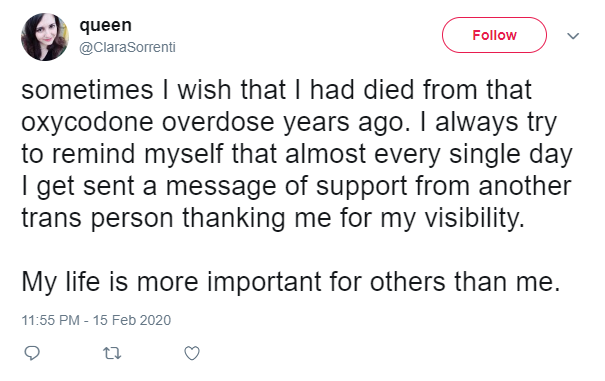Image resolution: width=605 pixels, height=381 pixels.
Task: Expand more actions beside the Follow button
Action: [x=573, y=36]
